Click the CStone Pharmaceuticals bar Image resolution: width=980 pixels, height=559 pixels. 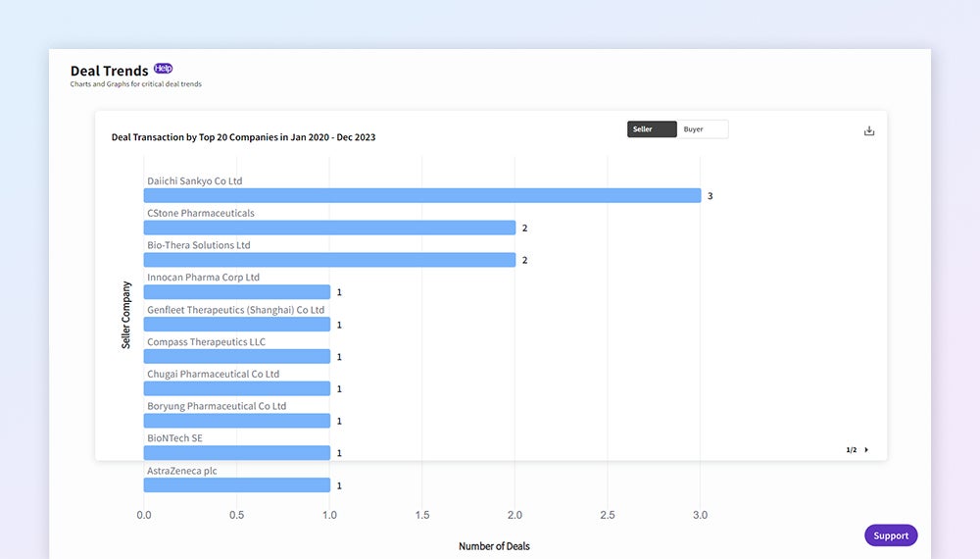pyautogui.click(x=329, y=229)
